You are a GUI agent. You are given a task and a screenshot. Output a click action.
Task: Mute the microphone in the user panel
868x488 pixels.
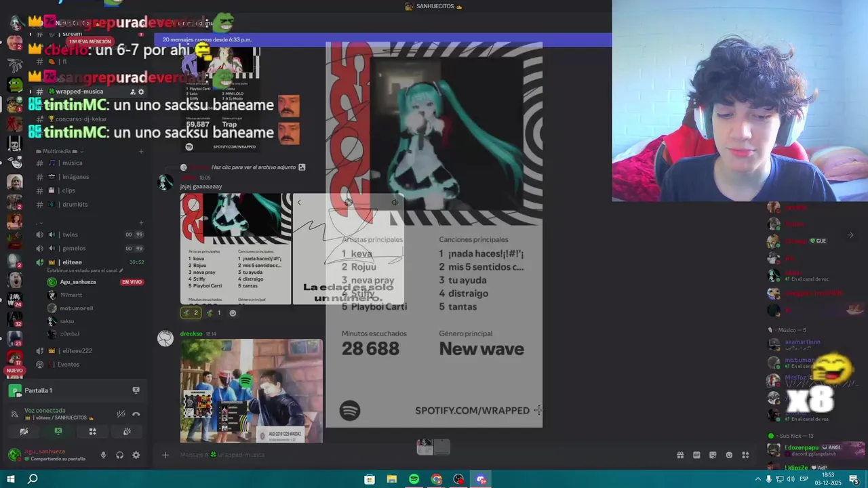[104, 455]
